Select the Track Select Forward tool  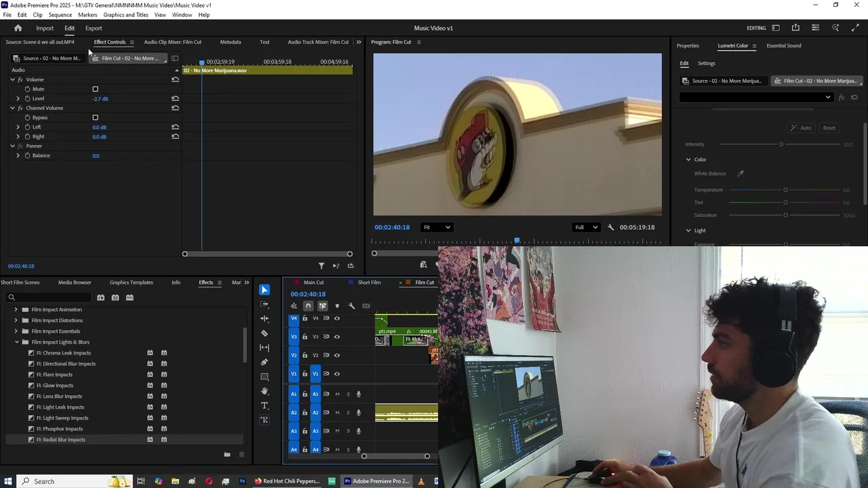(264, 304)
